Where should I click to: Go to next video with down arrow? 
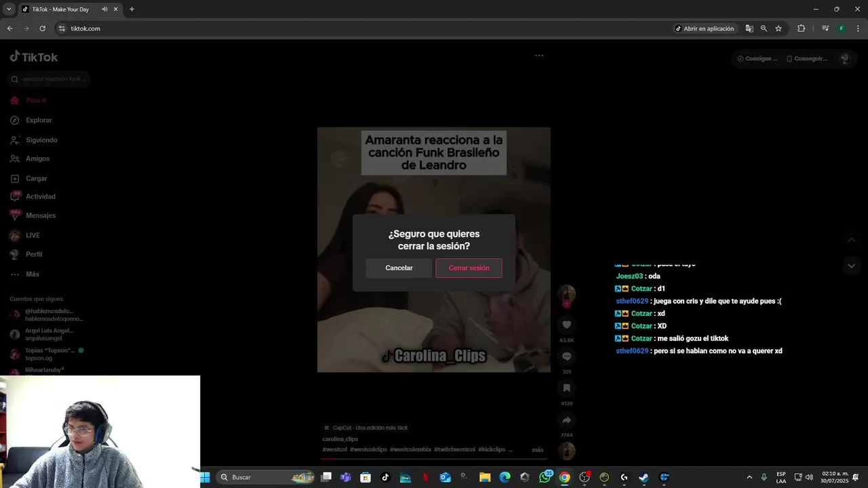[x=852, y=266]
